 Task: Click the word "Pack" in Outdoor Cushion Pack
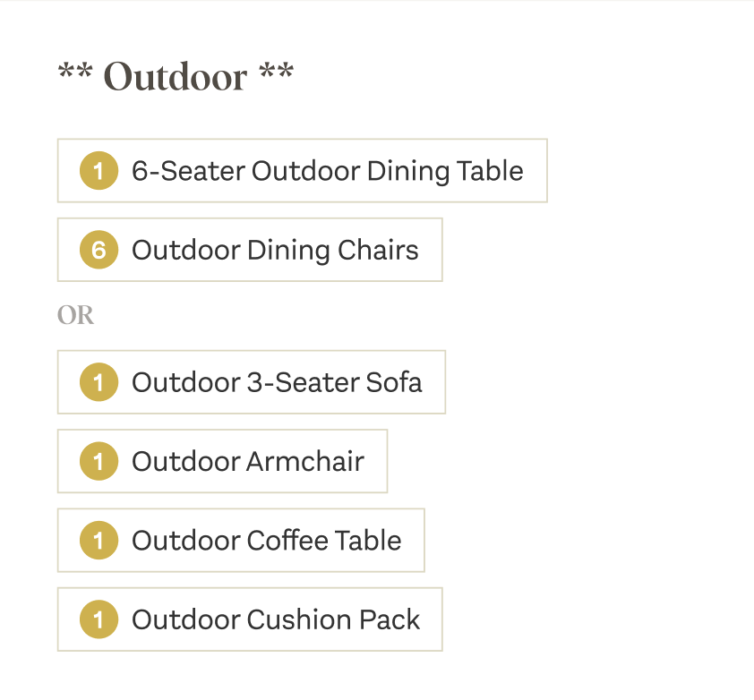390,619
